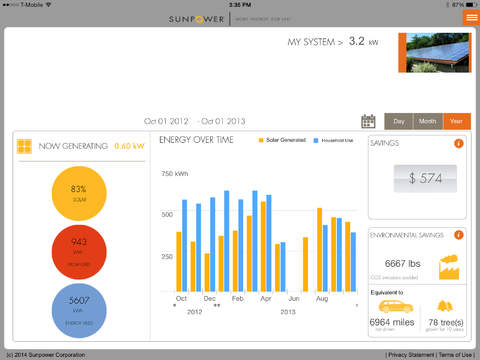Open the Privacy Statement link
480x360 pixels.
[x=411, y=355]
